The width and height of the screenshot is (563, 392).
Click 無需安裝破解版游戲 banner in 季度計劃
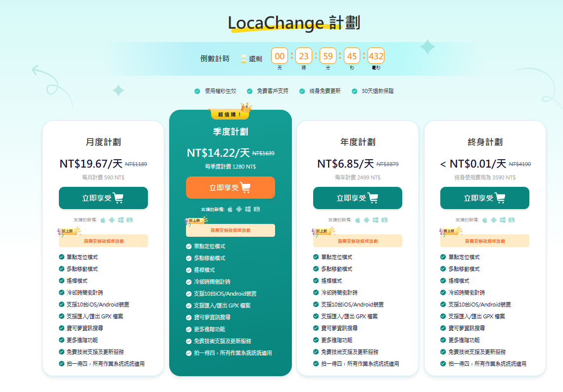click(x=231, y=230)
